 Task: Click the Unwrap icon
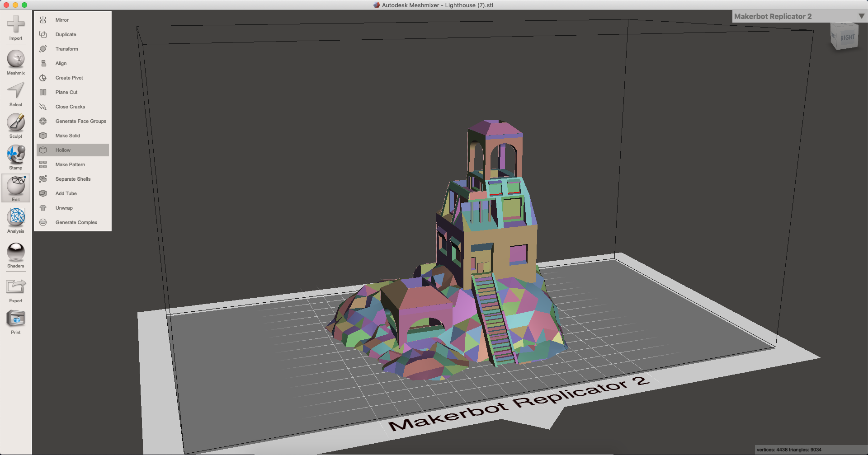[43, 208]
